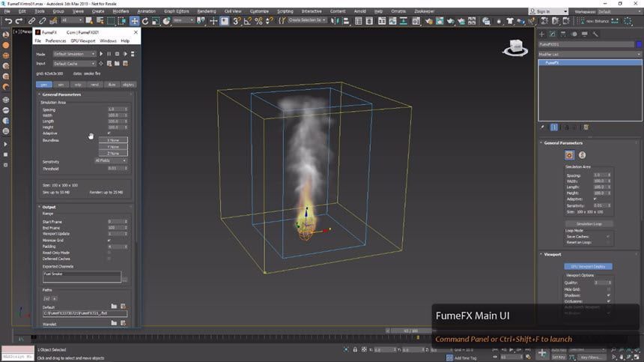This screenshot has width=644, height=362.
Task: Click Stop Simulation button in FumeFX
Action: (117, 54)
